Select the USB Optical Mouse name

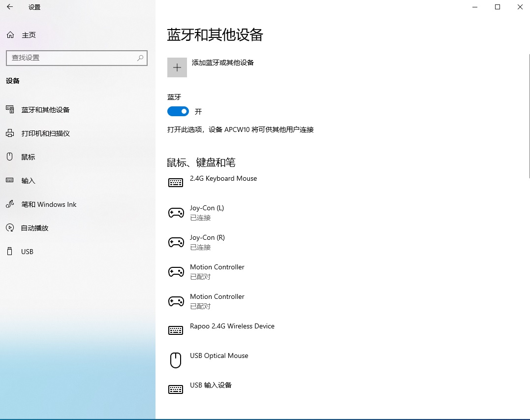219,356
